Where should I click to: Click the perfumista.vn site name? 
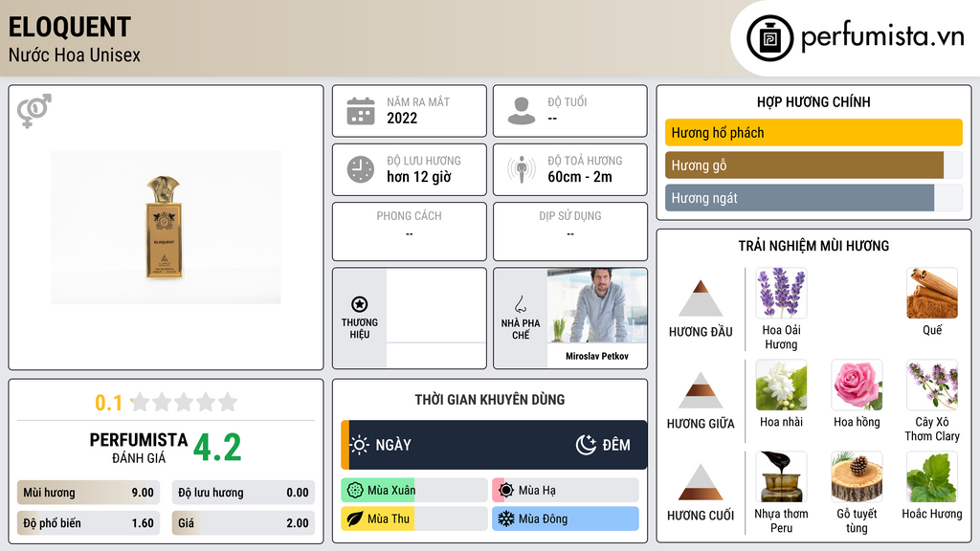pos(882,37)
